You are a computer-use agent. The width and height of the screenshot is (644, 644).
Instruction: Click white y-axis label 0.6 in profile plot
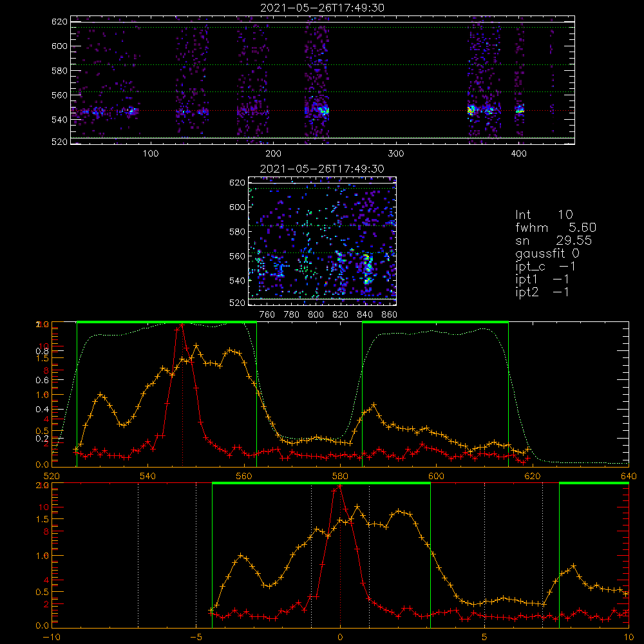[x=42, y=381]
